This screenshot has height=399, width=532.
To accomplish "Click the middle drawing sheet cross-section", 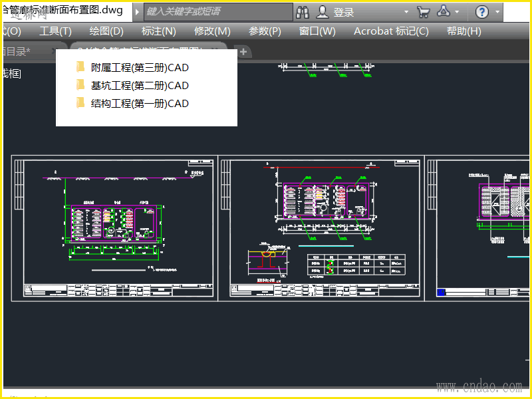I will pos(326,201).
